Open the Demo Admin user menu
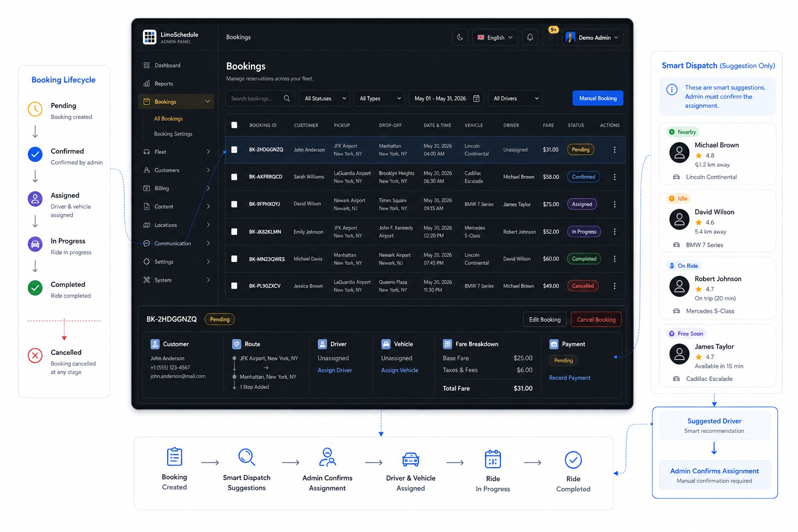This screenshot has height=532, width=798. 592,37
